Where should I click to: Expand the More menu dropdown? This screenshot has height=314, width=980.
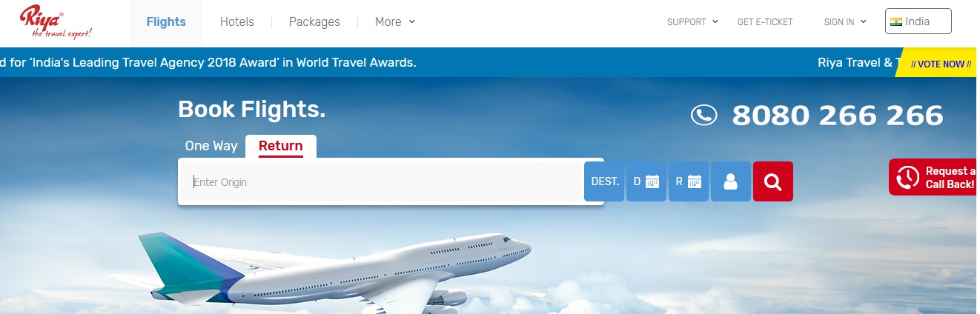click(395, 22)
